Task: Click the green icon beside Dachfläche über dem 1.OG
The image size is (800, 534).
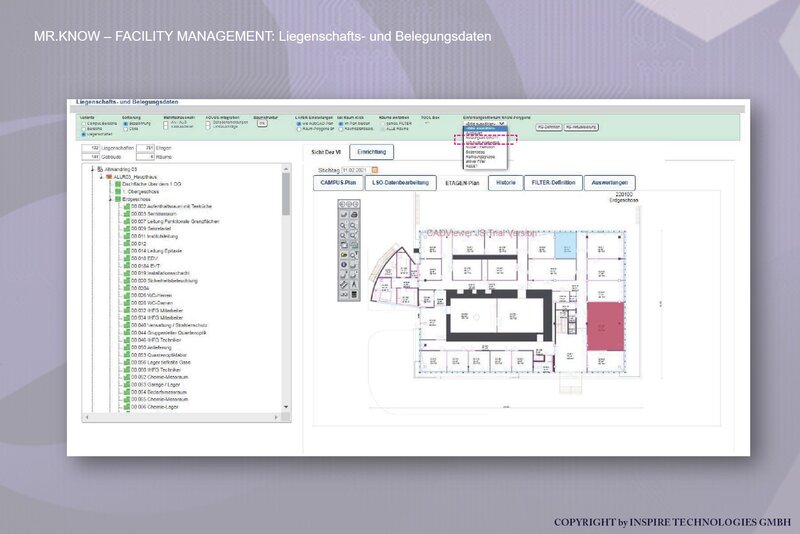Action: coord(118,184)
